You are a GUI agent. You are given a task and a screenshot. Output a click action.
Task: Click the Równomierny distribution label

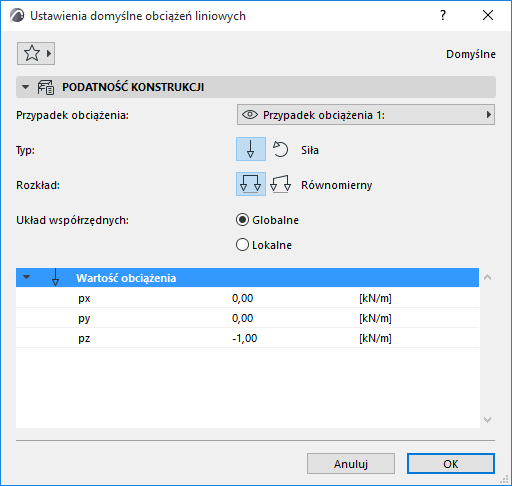(336, 185)
